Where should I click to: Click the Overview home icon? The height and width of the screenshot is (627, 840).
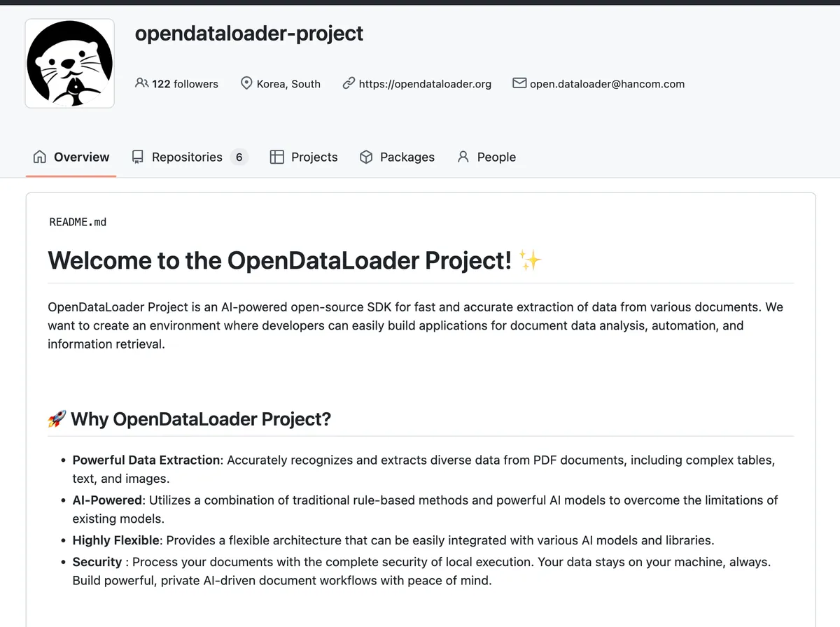click(40, 157)
